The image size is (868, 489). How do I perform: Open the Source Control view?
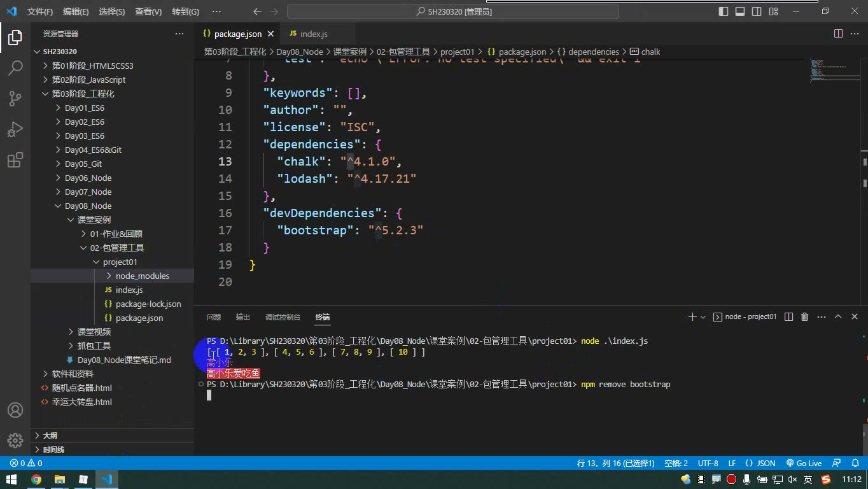(15, 99)
